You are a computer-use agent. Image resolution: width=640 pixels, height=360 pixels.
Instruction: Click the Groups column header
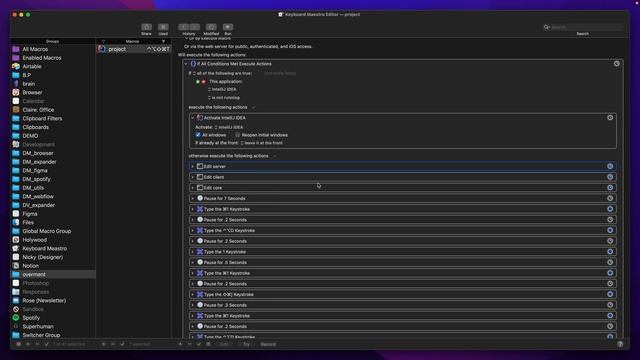pyautogui.click(x=52, y=41)
